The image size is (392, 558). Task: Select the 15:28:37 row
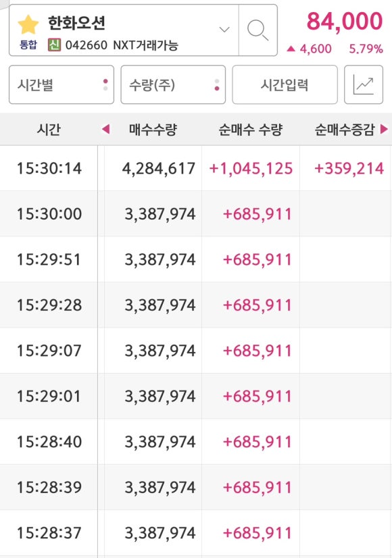[x=196, y=533]
